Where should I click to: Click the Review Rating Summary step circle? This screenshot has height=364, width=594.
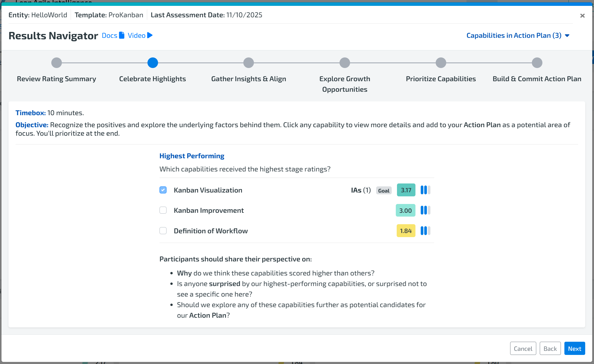[x=57, y=63]
